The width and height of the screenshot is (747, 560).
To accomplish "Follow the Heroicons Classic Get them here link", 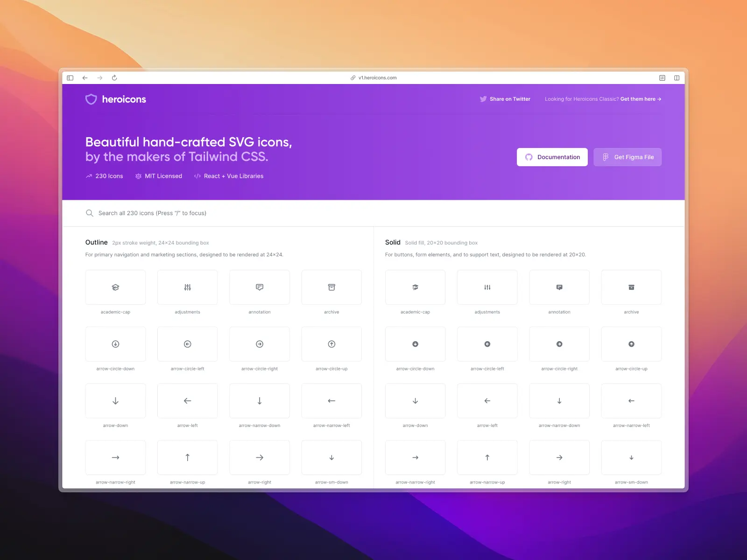I will coord(641,99).
